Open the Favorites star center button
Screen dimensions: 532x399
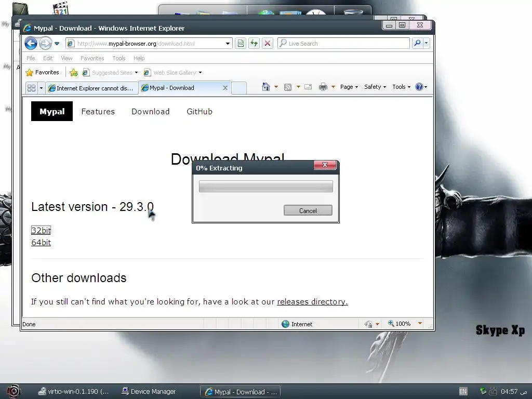click(43, 72)
